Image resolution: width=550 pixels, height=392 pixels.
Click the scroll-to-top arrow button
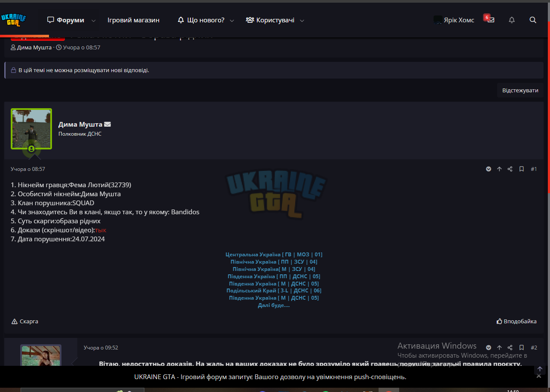coord(540,369)
